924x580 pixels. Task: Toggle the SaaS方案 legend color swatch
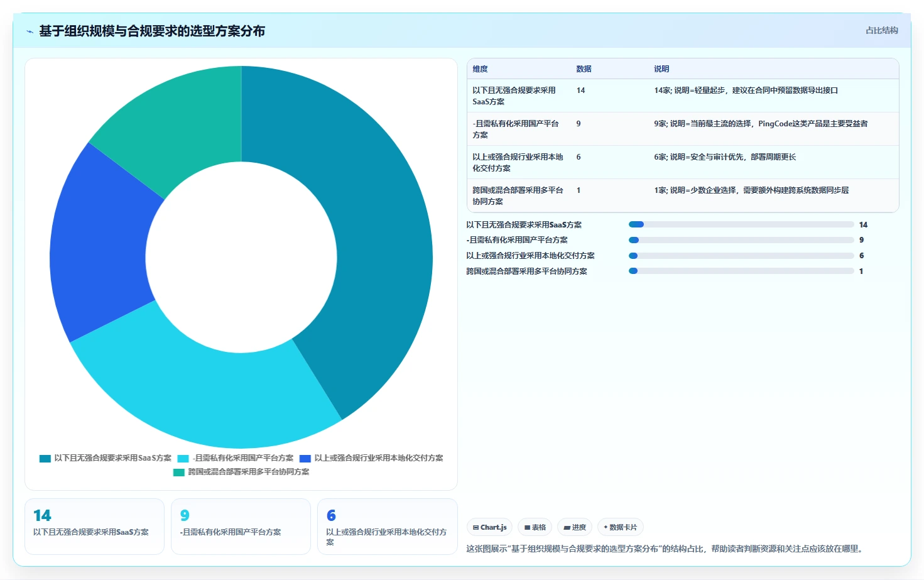[x=45, y=459]
